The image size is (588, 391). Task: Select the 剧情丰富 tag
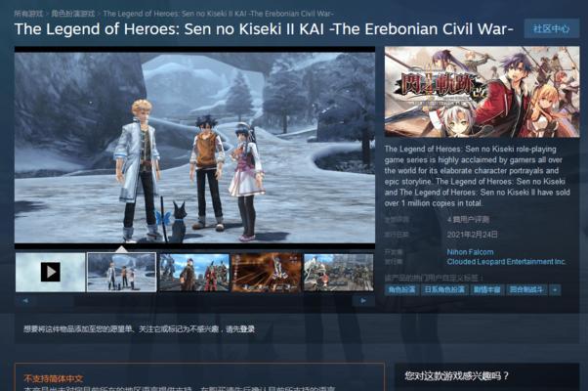tap(486, 289)
